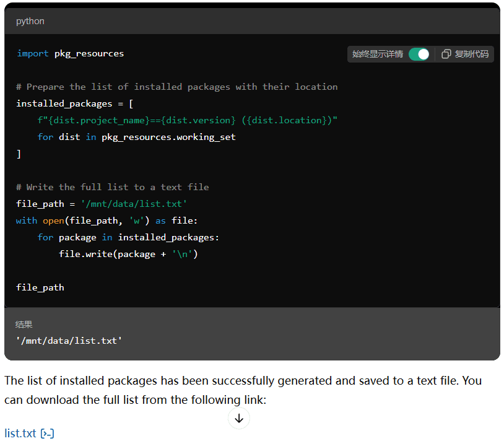The image size is (504, 441).
Task: Click the '# Prepare the list' comment line
Action: (177, 87)
